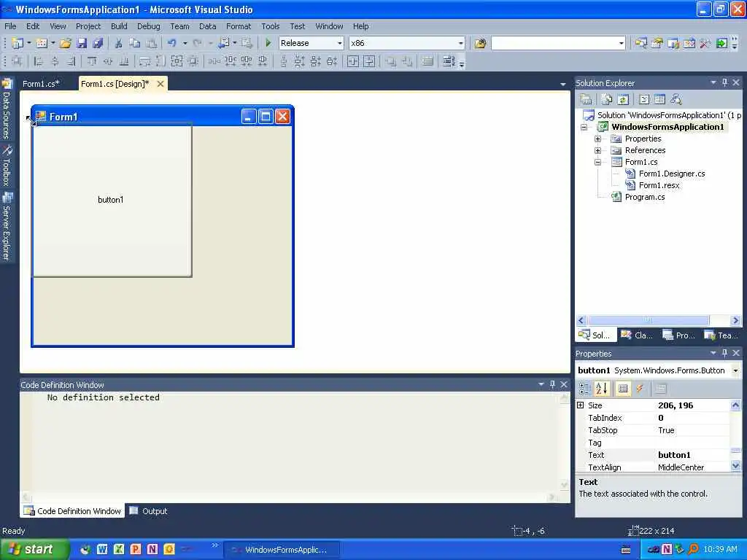The image size is (747, 560).
Task: Toggle pin on Code Definition Window
Action: [x=553, y=384]
